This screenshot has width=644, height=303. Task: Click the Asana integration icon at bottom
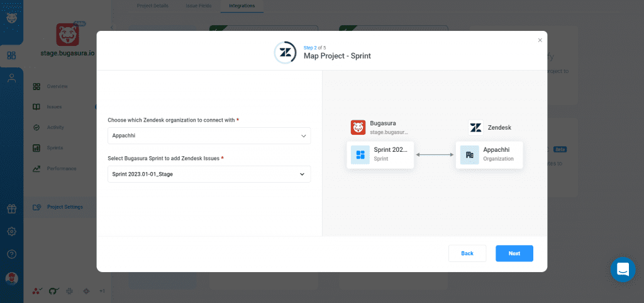pos(37,291)
